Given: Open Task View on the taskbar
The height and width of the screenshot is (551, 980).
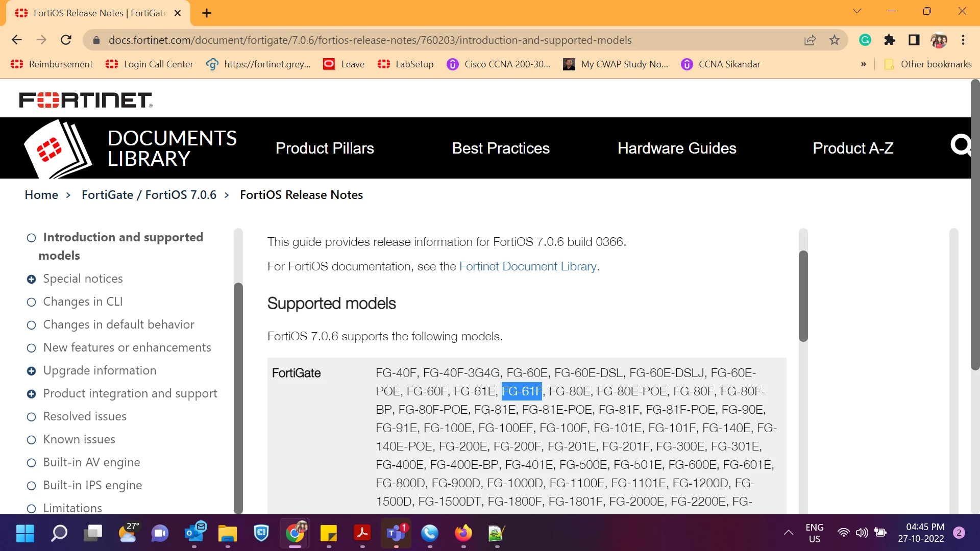Looking at the screenshot, I should (92, 534).
